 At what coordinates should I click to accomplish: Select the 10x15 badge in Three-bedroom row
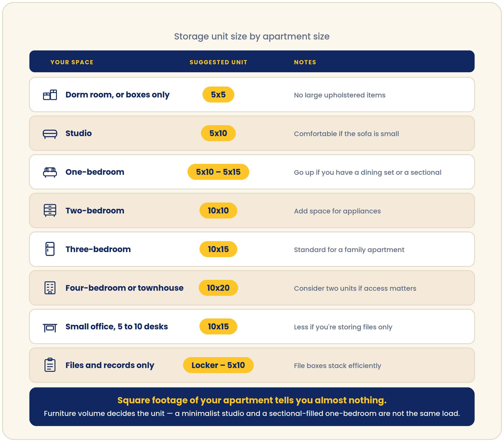tap(218, 249)
